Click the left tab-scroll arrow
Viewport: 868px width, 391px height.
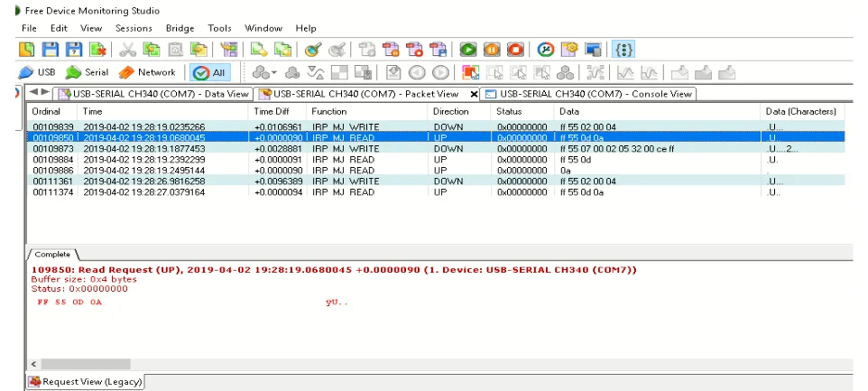(x=33, y=92)
